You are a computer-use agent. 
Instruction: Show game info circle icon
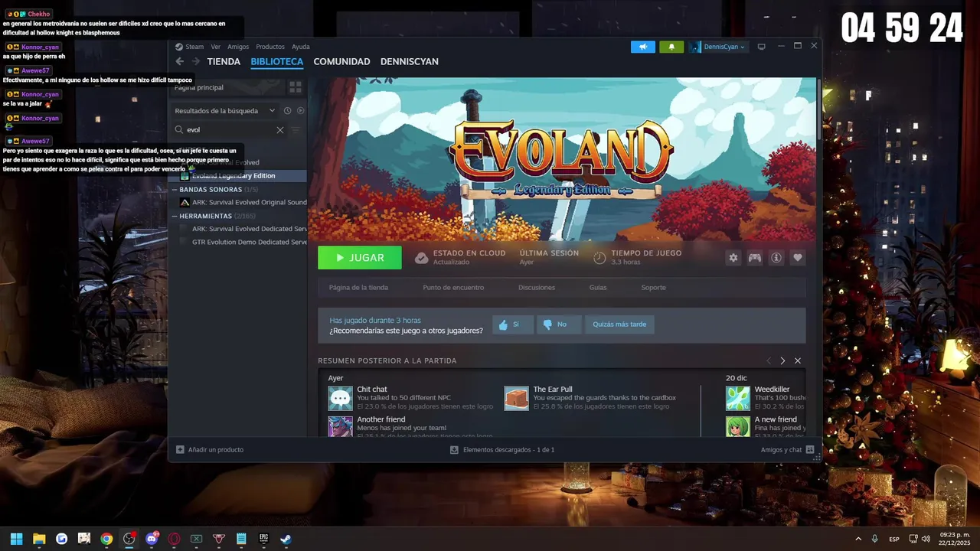[x=776, y=258]
